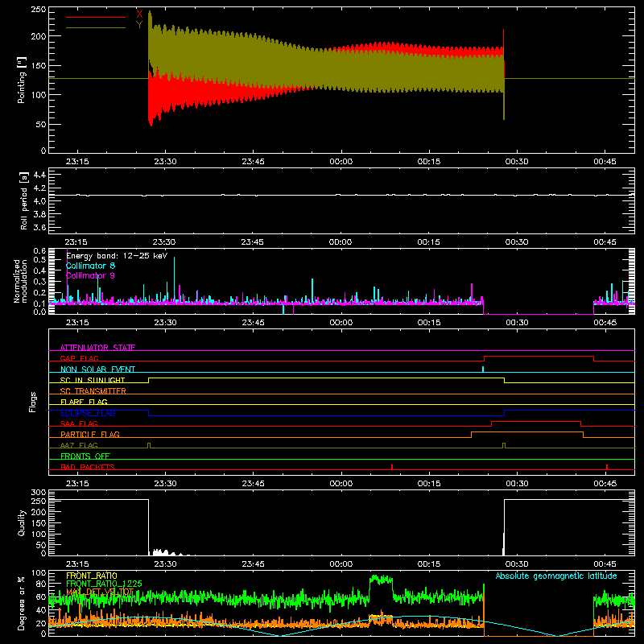Click '00:45' time label under the Quality plot

605,564
